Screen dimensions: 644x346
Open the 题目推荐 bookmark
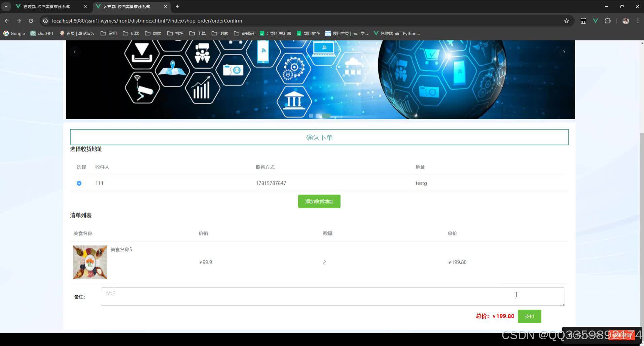(308, 33)
